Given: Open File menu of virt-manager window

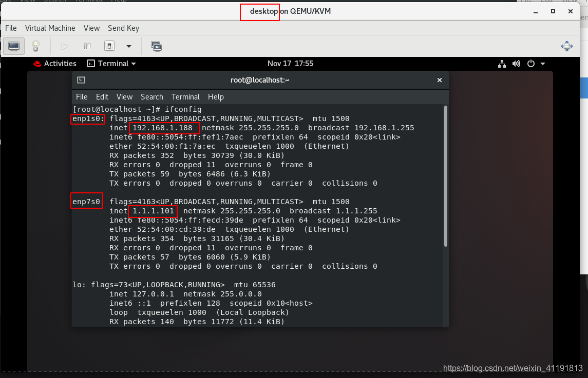Looking at the screenshot, I should tap(11, 28).
